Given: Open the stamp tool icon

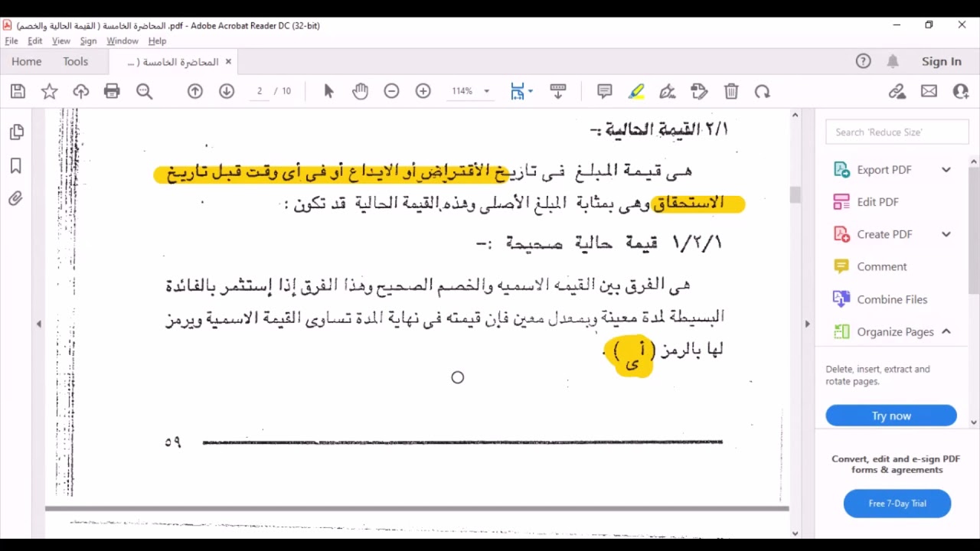Looking at the screenshot, I should 699,91.
